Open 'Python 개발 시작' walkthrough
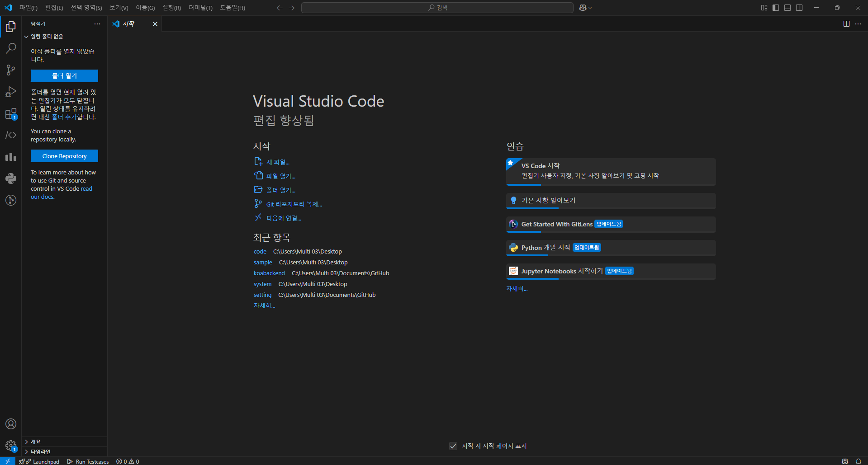 click(x=611, y=248)
